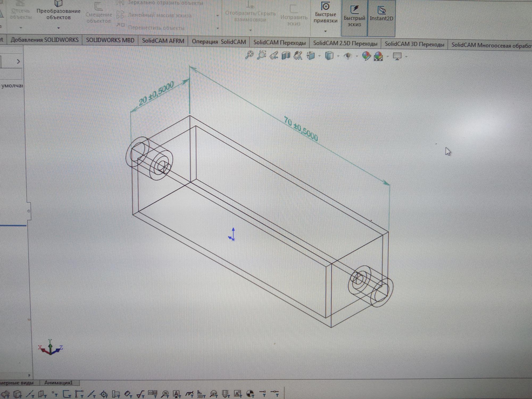Select the surface finish filter icon
This screenshot has height=399, width=532.
tap(140, 394)
